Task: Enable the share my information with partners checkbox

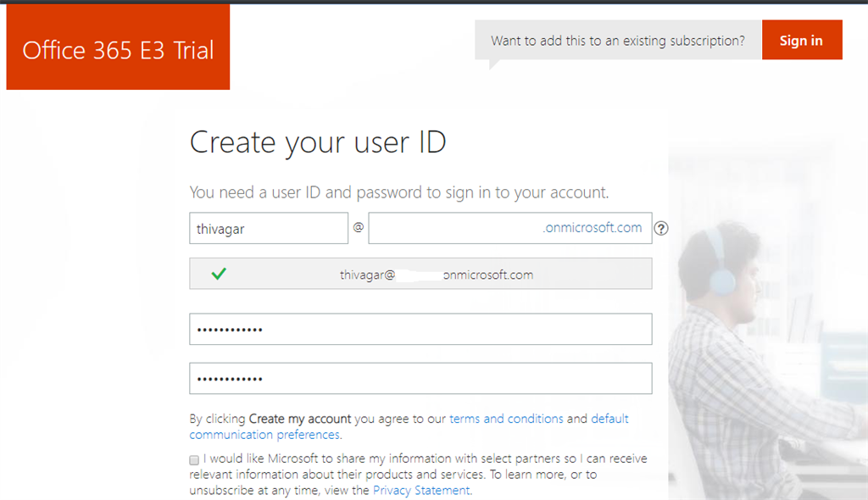Action: [x=192, y=458]
